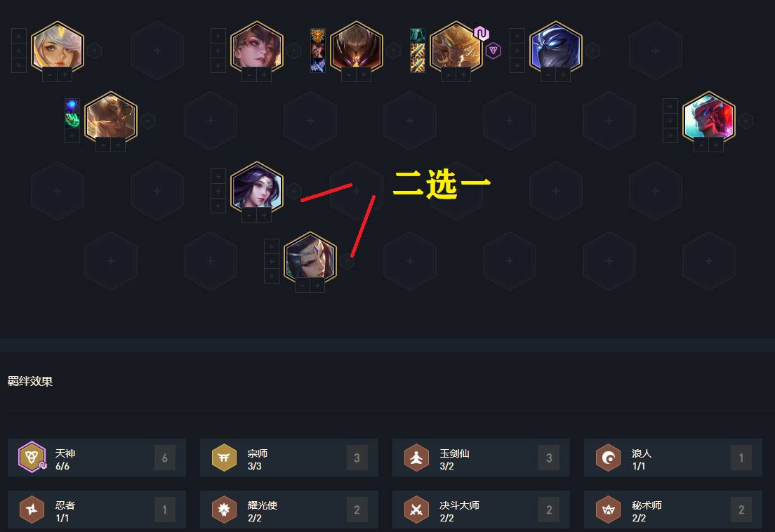The width and height of the screenshot is (775, 532).
Task: Select the 浪人 trait icon
Action: pos(609,458)
